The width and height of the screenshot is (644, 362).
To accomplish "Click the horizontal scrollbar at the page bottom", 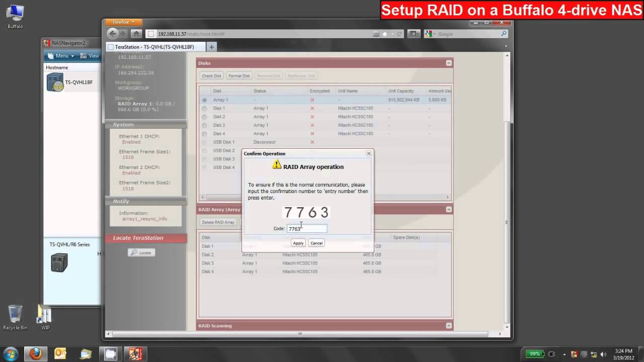I will (300, 333).
